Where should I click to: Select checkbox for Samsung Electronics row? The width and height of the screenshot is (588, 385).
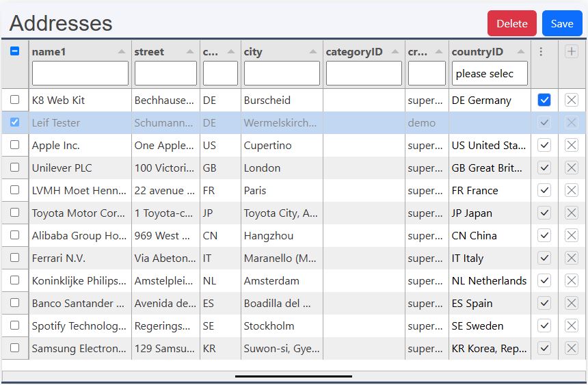click(x=14, y=347)
